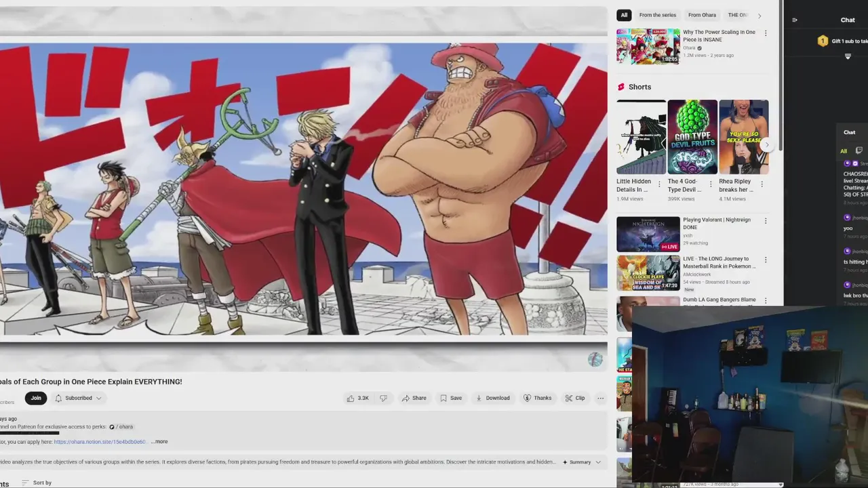Click the AMclockwork channel name

tap(696, 274)
